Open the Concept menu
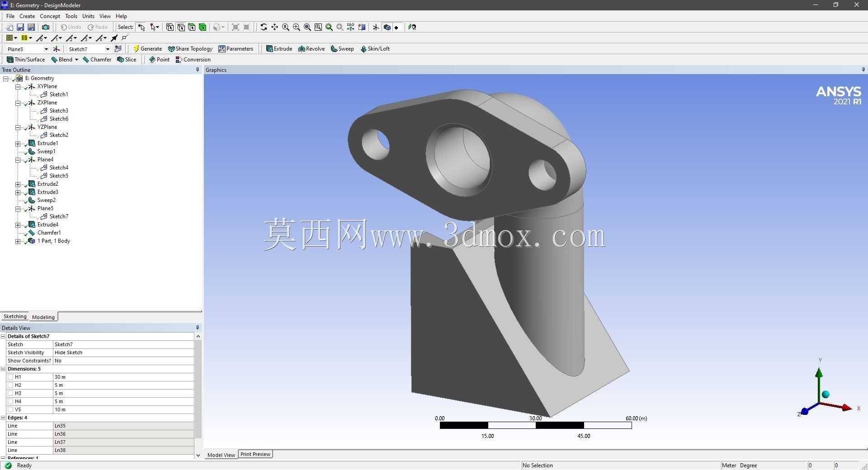 [50, 16]
